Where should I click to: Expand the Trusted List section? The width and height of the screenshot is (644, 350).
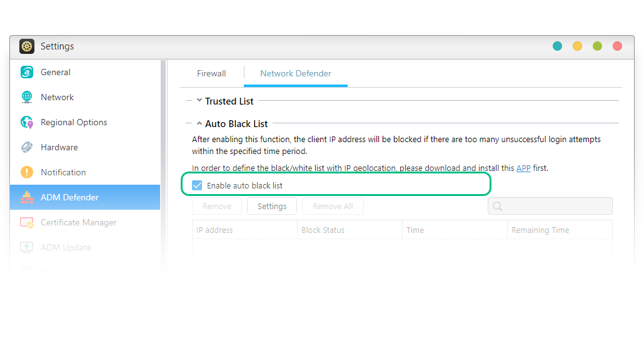click(199, 101)
